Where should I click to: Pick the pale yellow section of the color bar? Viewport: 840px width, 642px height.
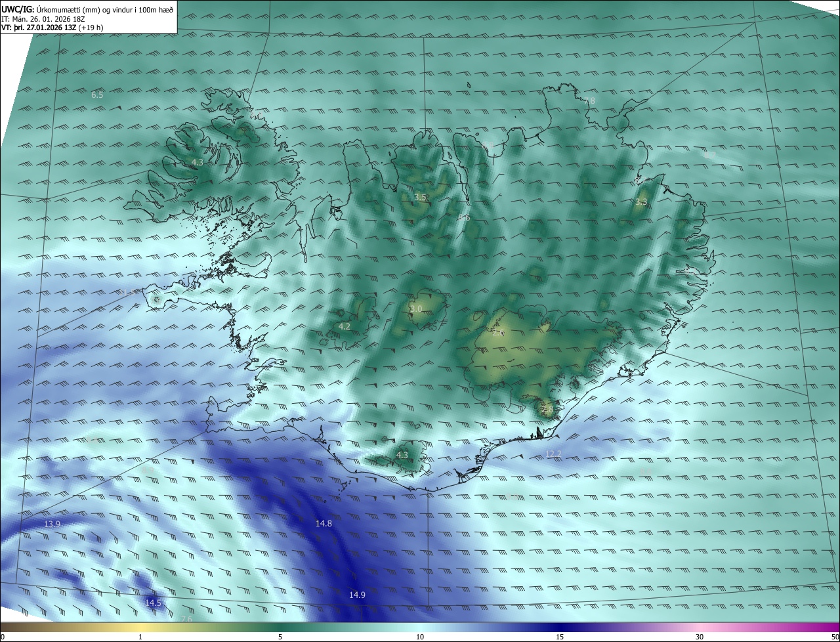[x=141, y=627]
